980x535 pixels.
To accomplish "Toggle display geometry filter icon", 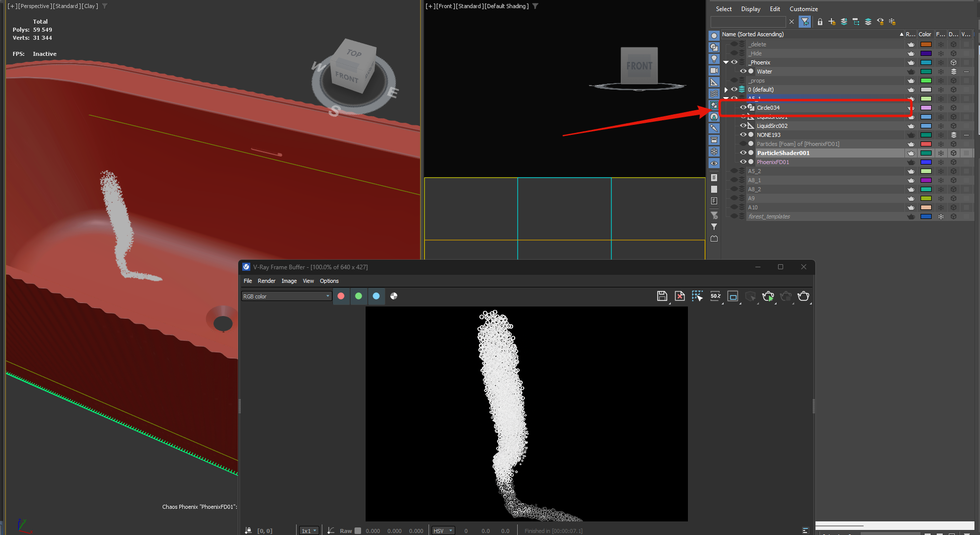I will (x=714, y=36).
